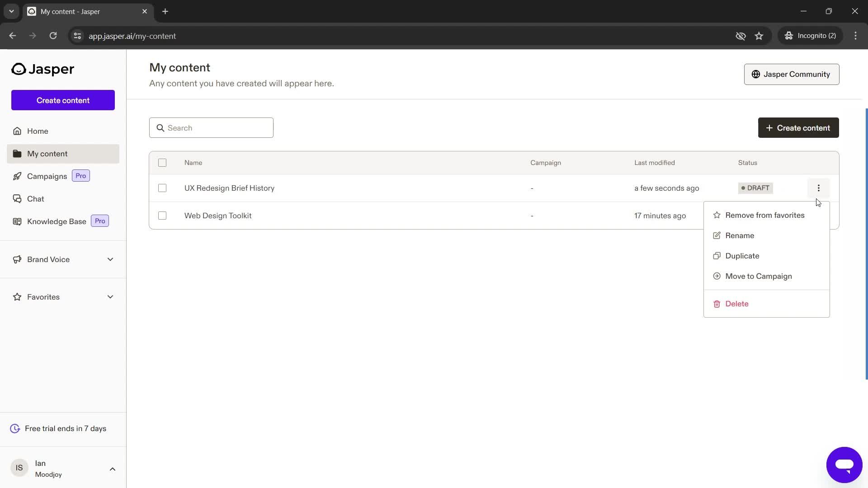Click the Jasper logo icon in sidebar
The image size is (868, 488).
click(18, 69)
